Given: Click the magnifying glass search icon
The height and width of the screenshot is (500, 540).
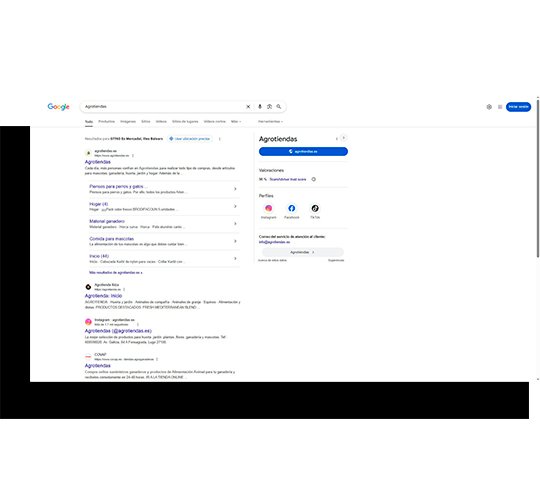Looking at the screenshot, I should [279, 107].
